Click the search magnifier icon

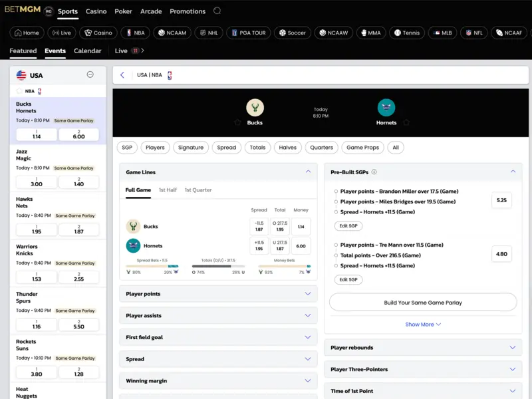[x=217, y=11]
